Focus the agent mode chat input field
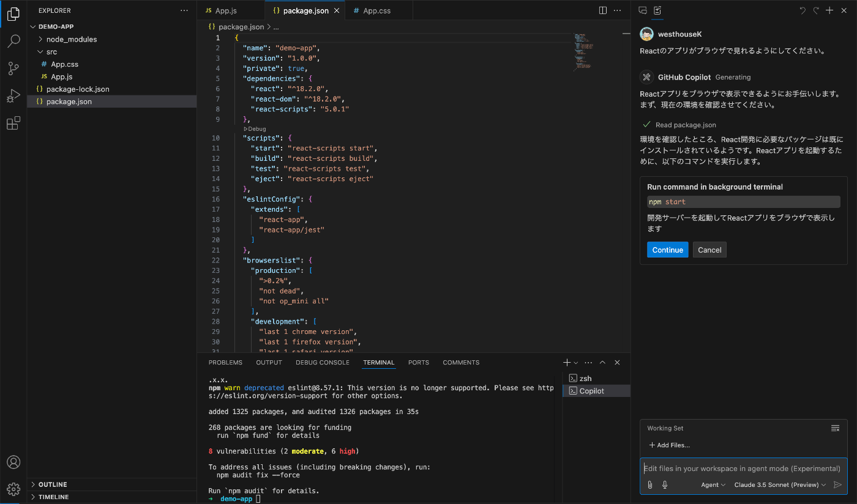This screenshot has height=504, width=857. click(x=742, y=469)
